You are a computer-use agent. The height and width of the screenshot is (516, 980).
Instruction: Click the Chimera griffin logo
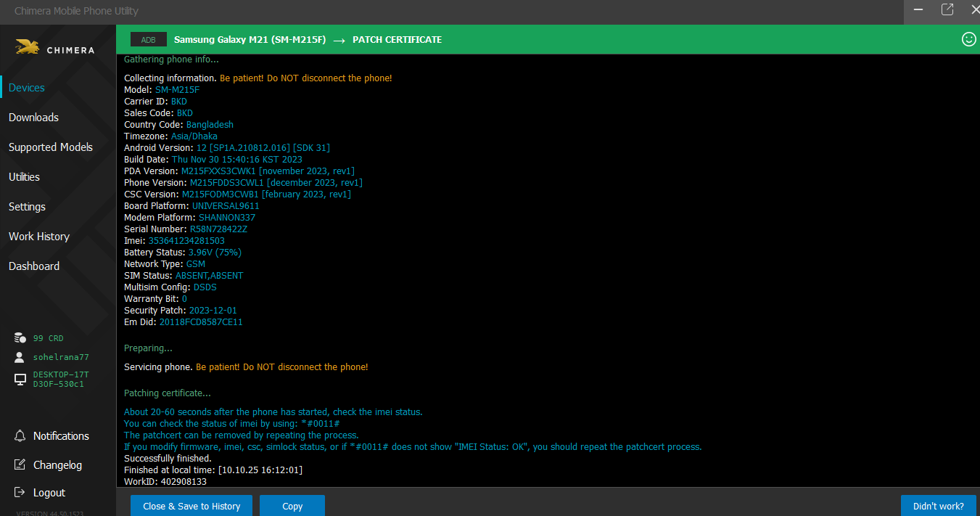28,49
